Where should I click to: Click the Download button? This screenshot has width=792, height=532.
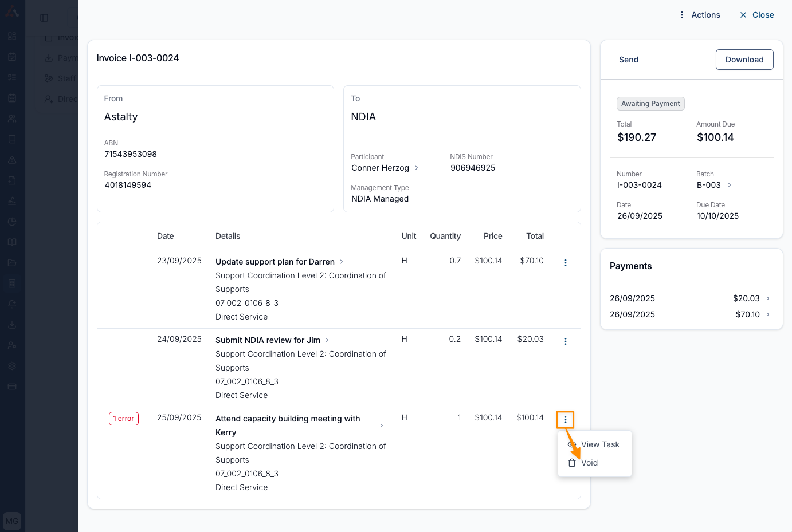tap(744, 60)
